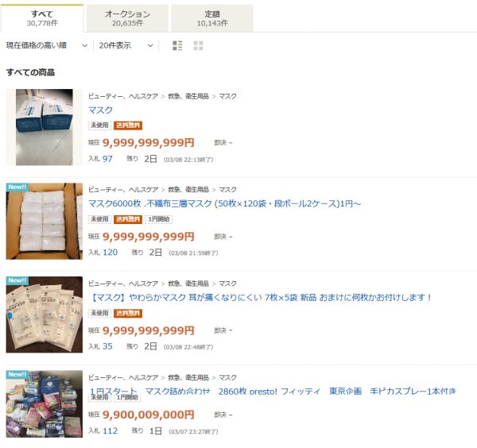This screenshot has height=448, width=477.
Task: View thumbnail of blue mask boxes
Action: point(45,127)
